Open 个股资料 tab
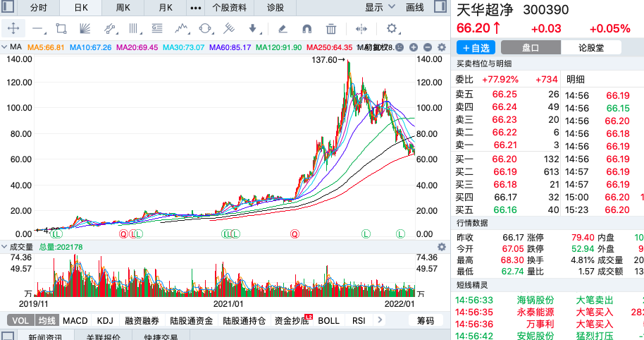 (x=229, y=8)
